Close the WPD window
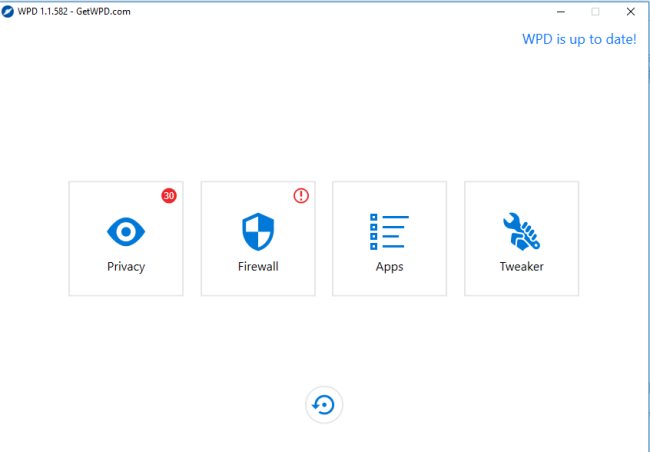This screenshot has width=650, height=452. tap(631, 12)
